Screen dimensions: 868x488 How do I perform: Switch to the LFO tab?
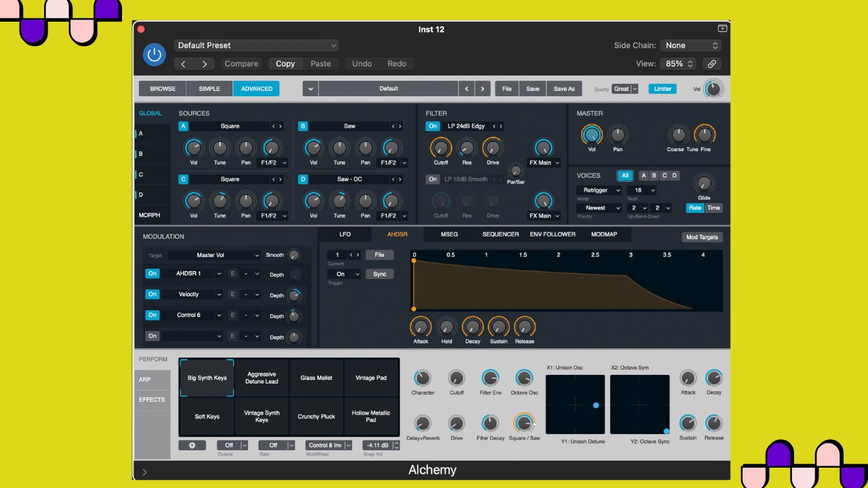point(345,235)
